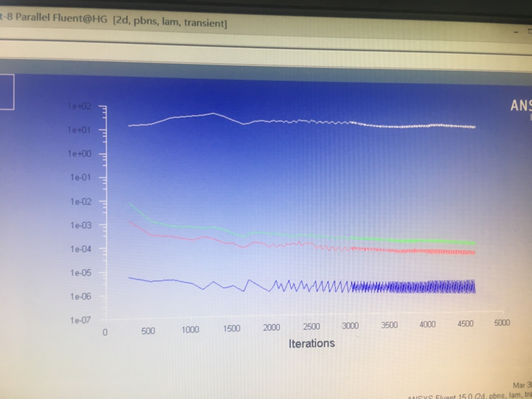
Task: Click the "Iterations" x-axis title
Action: (311, 344)
